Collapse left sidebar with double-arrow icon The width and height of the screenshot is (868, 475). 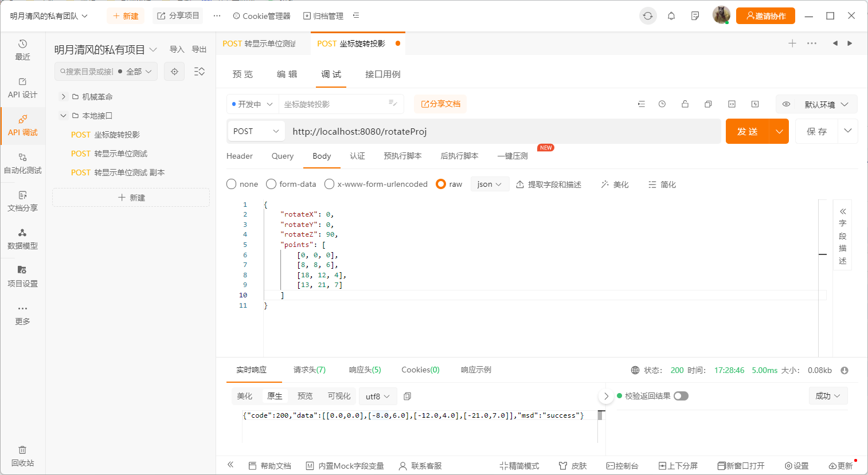pyautogui.click(x=230, y=465)
